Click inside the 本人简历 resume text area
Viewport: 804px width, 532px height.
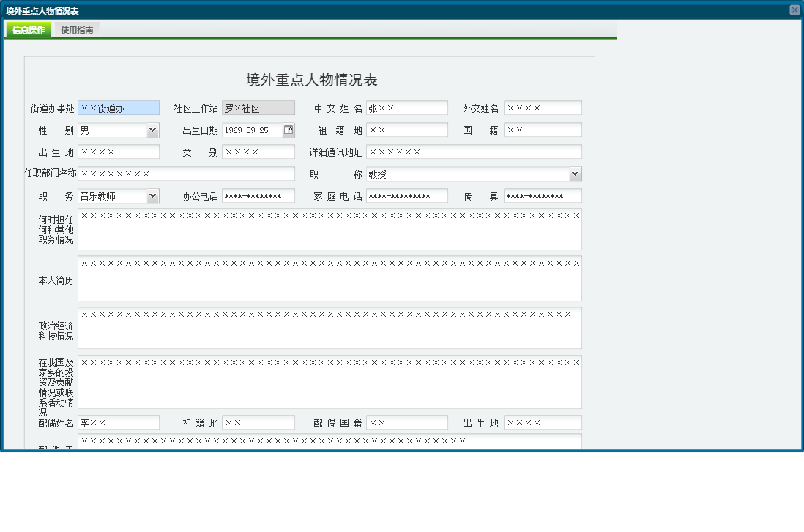pyautogui.click(x=330, y=280)
